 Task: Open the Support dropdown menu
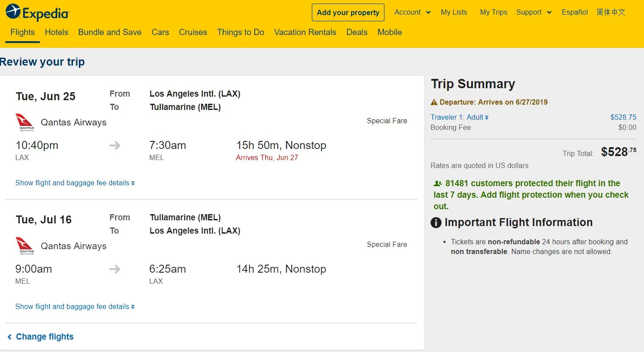tap(534, 12)
